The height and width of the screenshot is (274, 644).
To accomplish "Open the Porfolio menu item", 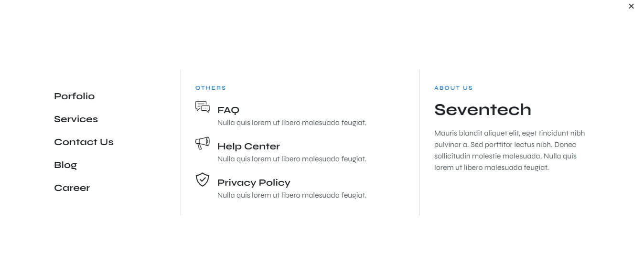I will coord(74,96).
